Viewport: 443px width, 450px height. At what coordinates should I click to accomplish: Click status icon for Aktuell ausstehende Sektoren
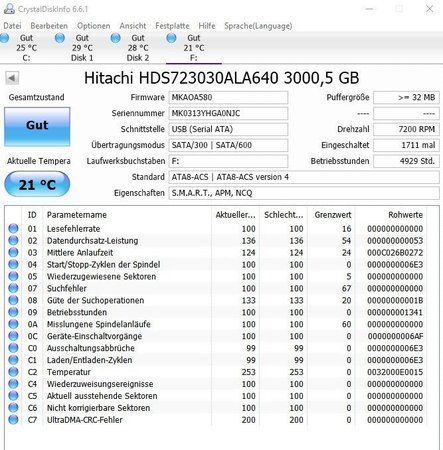tap(13, 396)
